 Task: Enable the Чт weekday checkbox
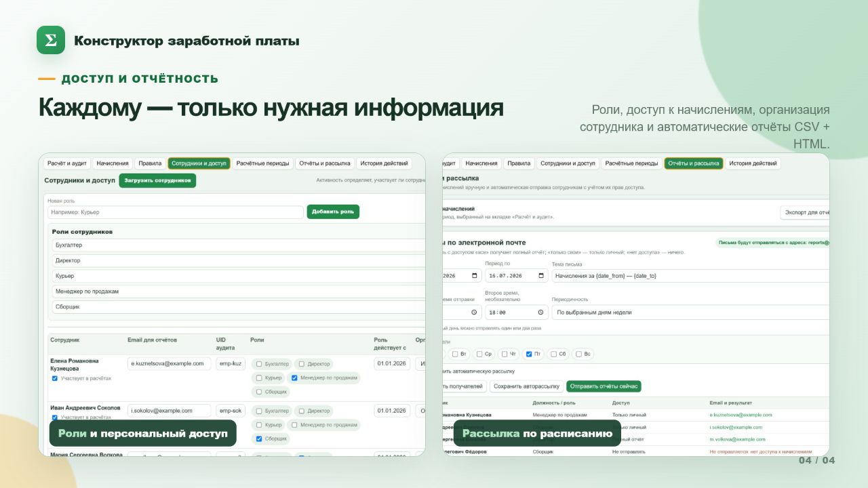(x=504, y=354)
